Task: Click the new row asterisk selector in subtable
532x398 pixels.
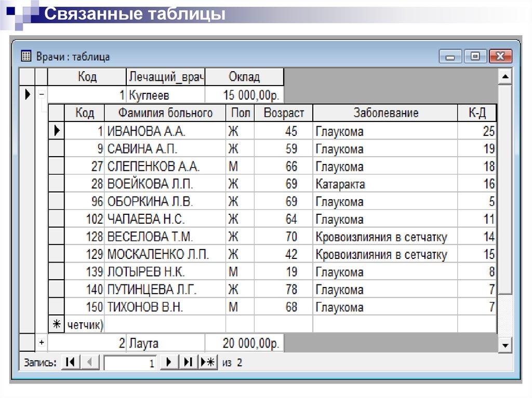Action: pyautogui.click(x=56, y=325)
